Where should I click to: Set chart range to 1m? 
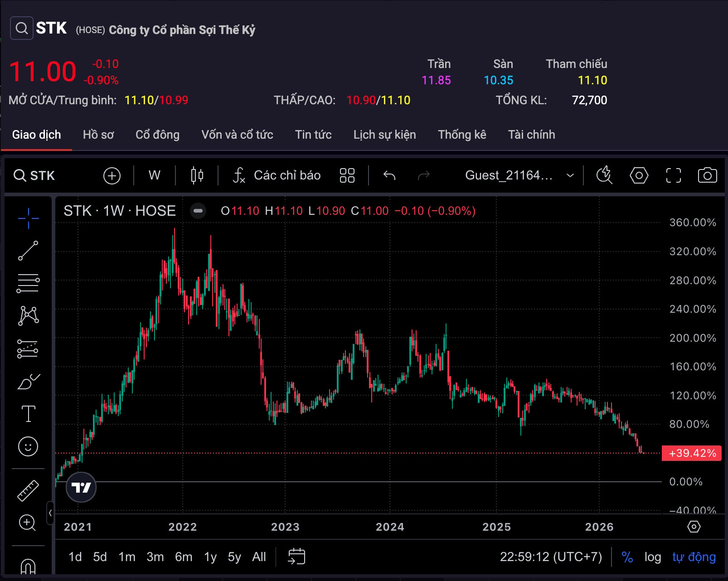(x=127, y=557)
